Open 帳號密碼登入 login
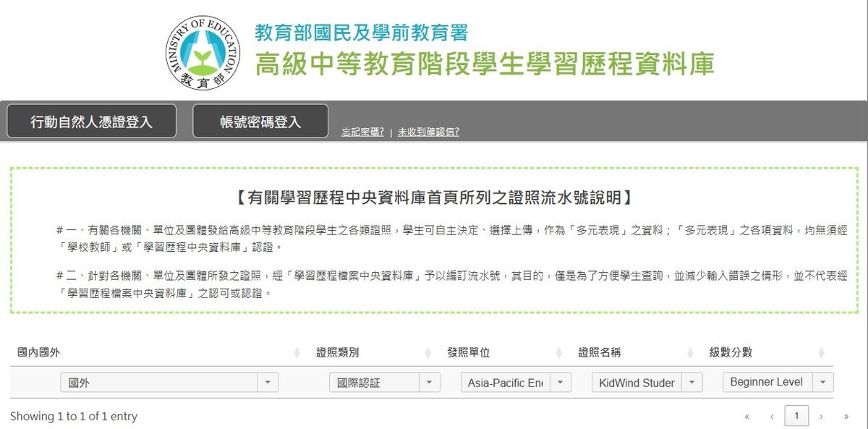 pos(260,121)
